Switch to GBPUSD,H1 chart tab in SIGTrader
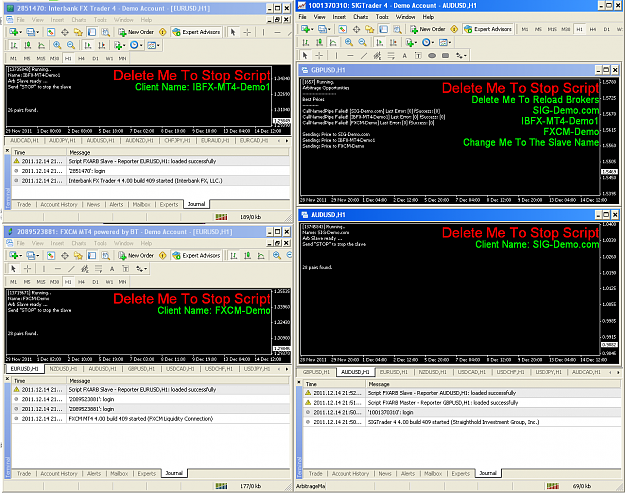Screen dimensions: 625x493 316,372
